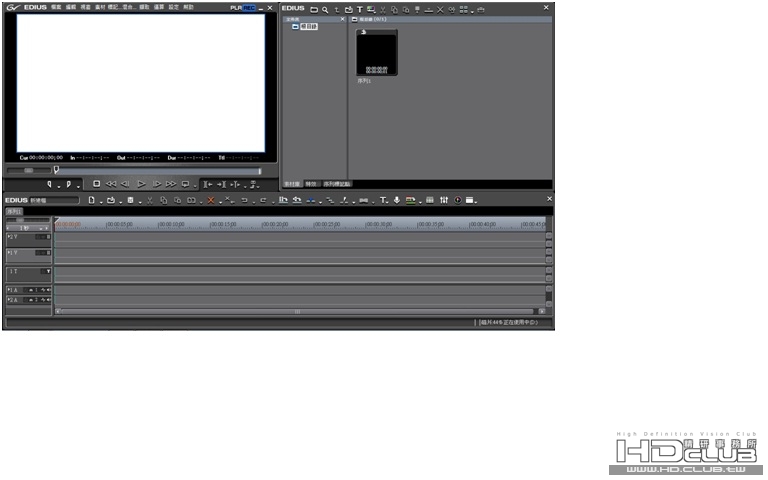Open the Set In point dropdown arrow
768x480 pixels.
[x=58, y=187]
